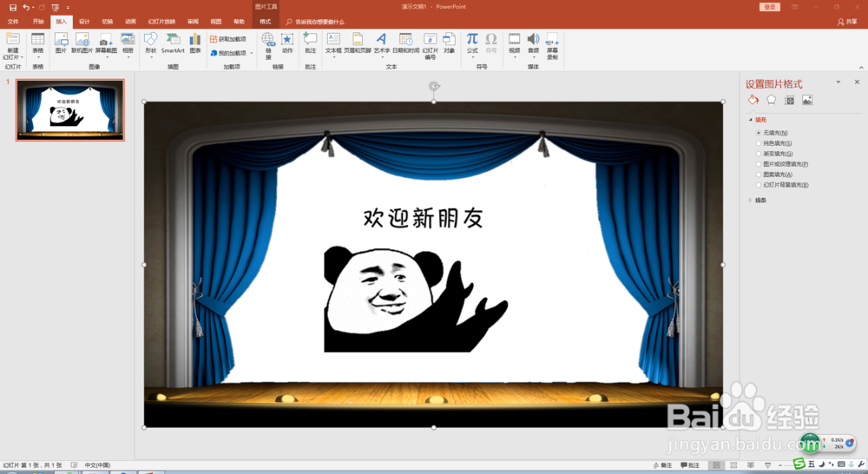Click the effects pentagon icon in format pane
Viewport: 868px width, 474px height.
pos(771,100)
